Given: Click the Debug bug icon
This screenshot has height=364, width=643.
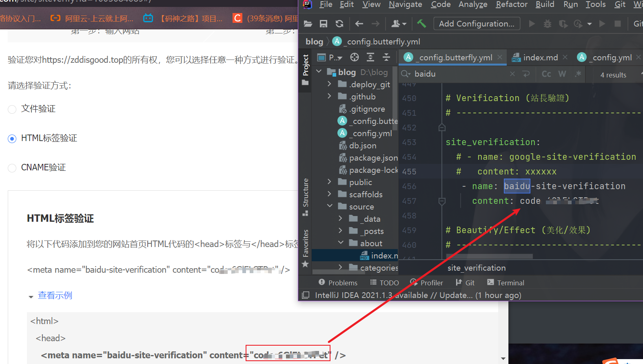Looking at the screenshot, I should pos(548,24).
